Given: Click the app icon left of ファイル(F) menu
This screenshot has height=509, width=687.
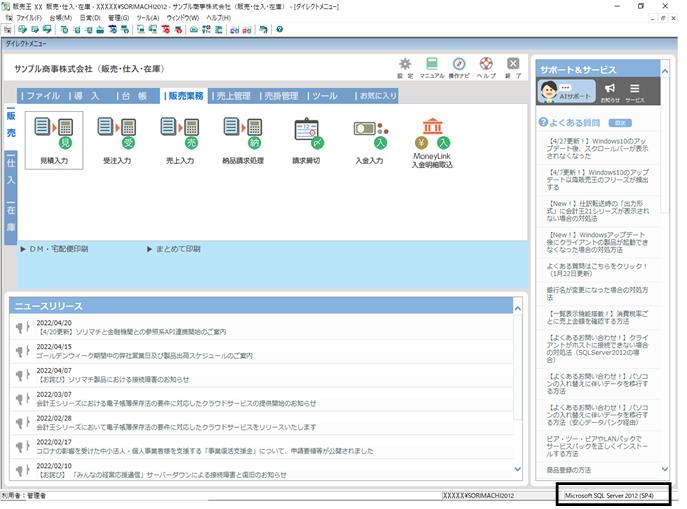Looking at the screenshot, I should [x=9, y=18].
